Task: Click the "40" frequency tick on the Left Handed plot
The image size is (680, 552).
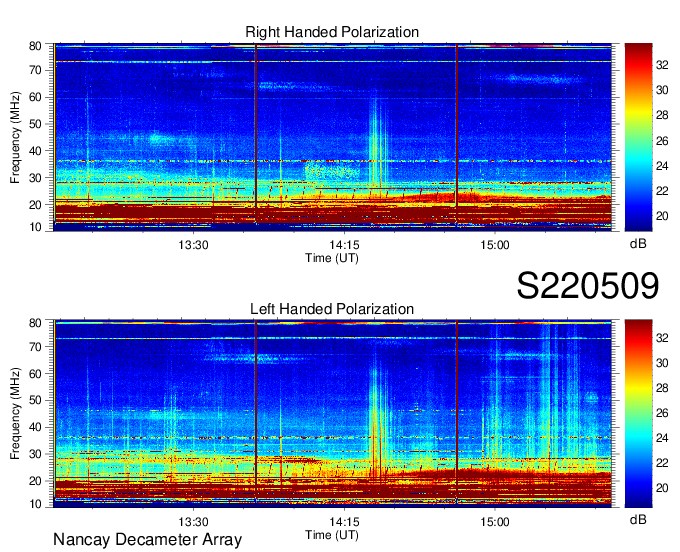Action: pos(36,427)
